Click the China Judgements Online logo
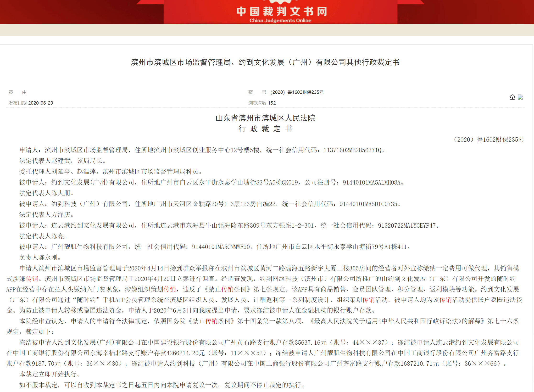The width and height of the screenshot is (534, 392). (281, 12)
